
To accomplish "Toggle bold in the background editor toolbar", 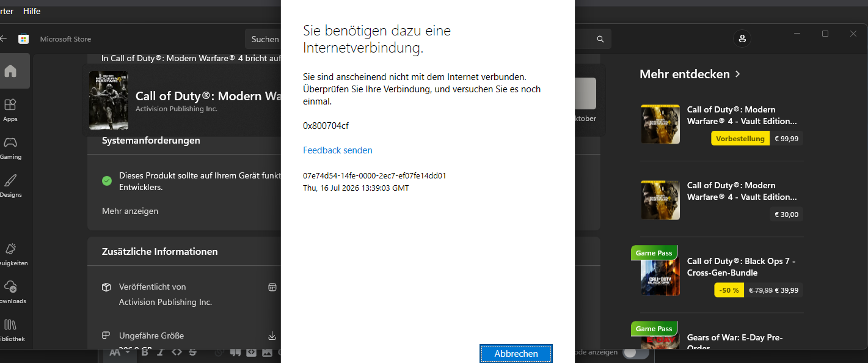I will (145, 352).
